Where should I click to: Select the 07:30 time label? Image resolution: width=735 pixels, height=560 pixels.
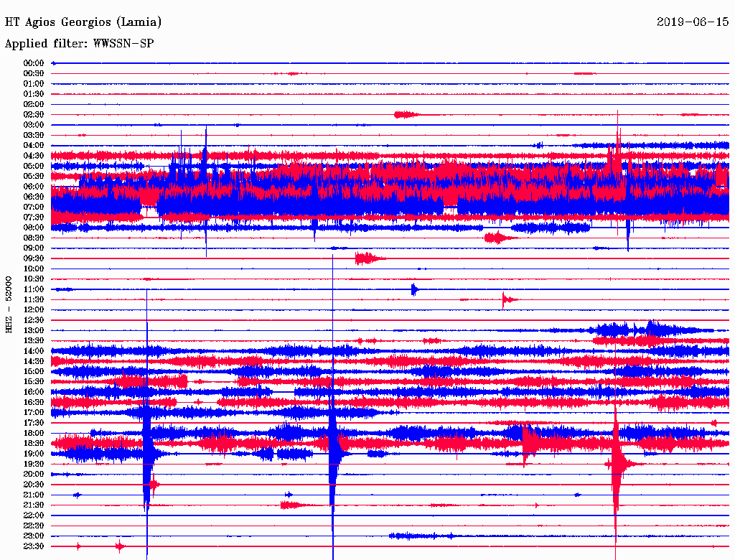(x=34, y=218)
